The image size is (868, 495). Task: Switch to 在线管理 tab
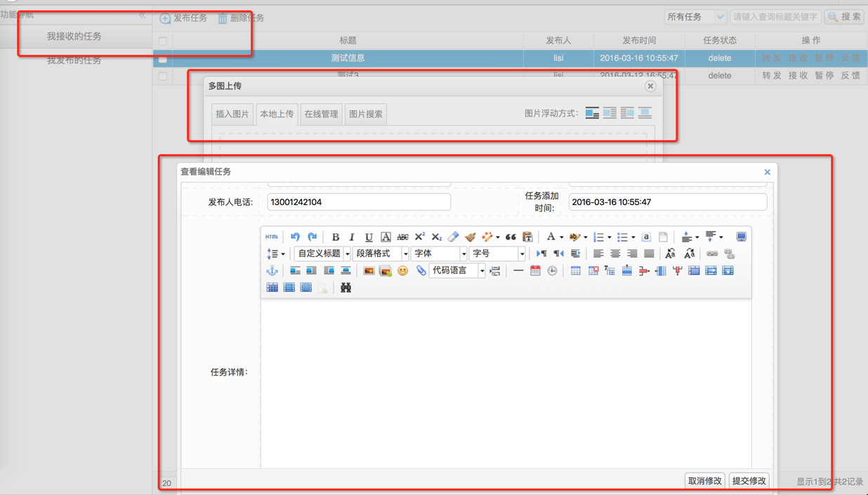[x=321, y=114]
